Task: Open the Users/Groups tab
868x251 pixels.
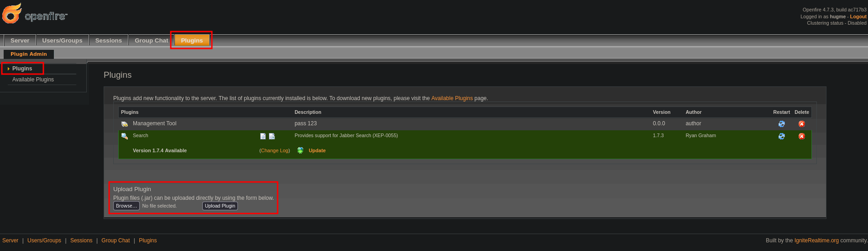Action: [x=62, y=41]
